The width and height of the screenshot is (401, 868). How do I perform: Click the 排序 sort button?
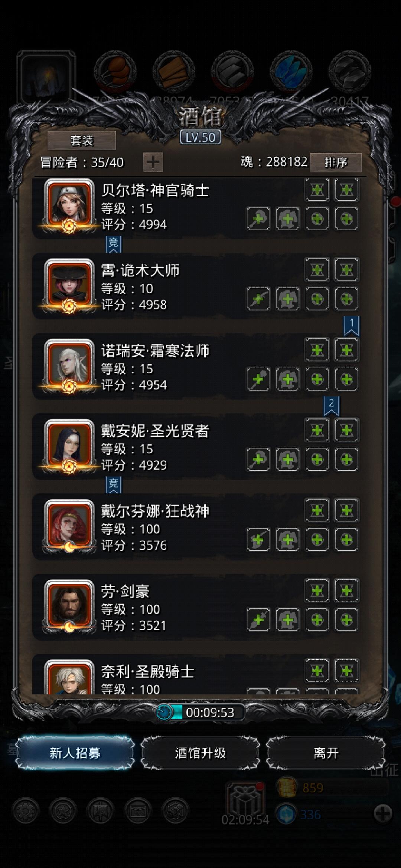336,162
